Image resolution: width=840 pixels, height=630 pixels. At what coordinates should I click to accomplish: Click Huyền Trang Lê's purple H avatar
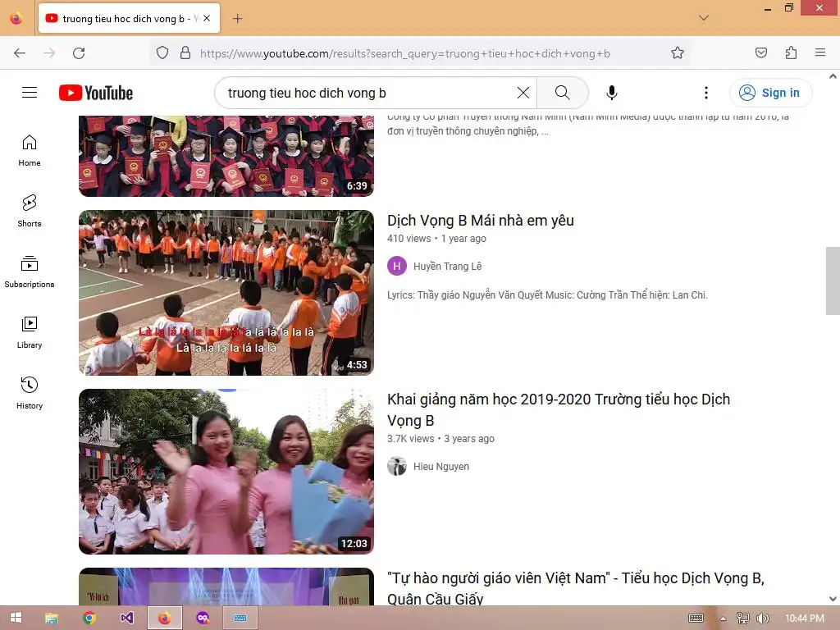pyautogui.click(x=397, y=266)
